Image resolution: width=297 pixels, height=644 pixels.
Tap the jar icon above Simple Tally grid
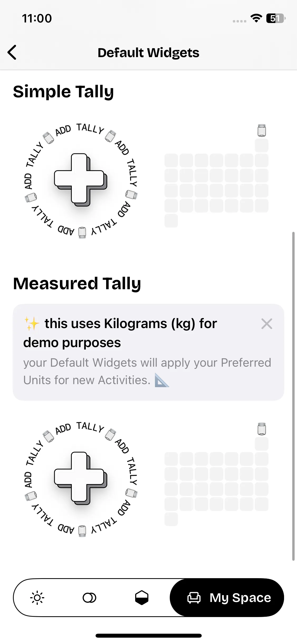(x=262, y=130)
